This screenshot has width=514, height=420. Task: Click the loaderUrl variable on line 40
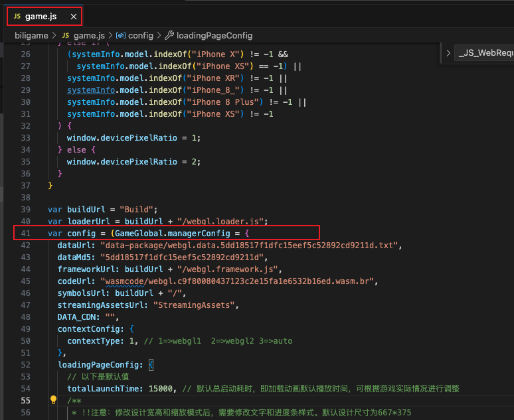point(89,222)
